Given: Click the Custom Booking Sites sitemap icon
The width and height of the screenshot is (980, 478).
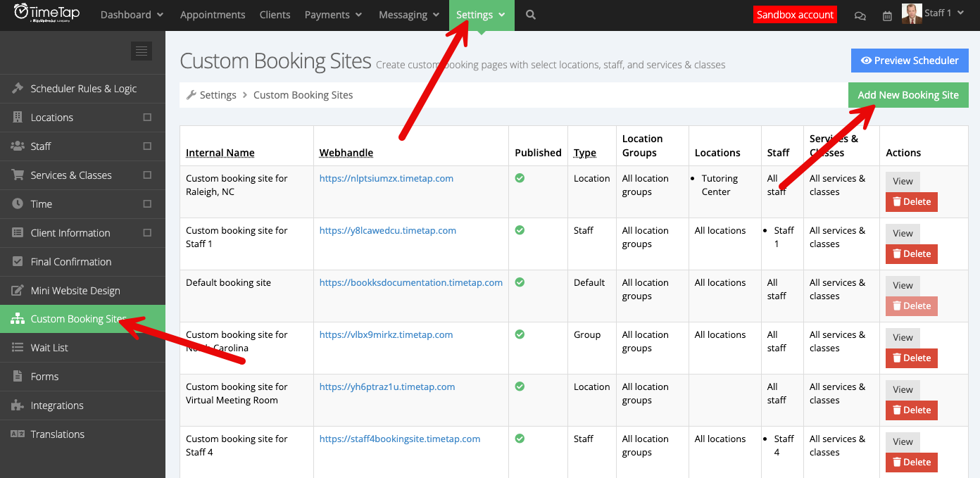Looking at the screenshot, I should tap(18, 319).
